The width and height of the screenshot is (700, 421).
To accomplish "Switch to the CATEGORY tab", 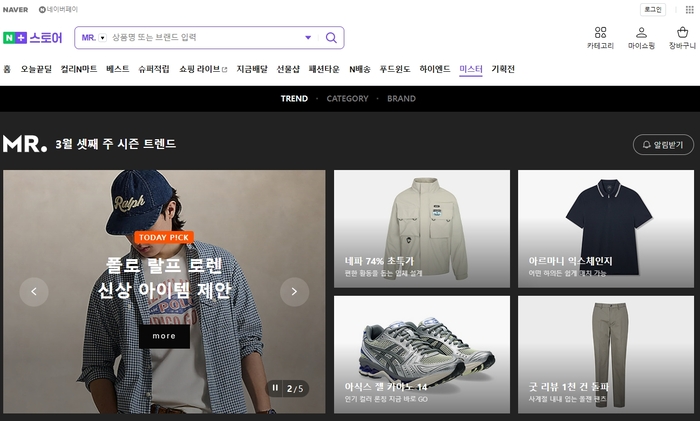I will (347, 99).
